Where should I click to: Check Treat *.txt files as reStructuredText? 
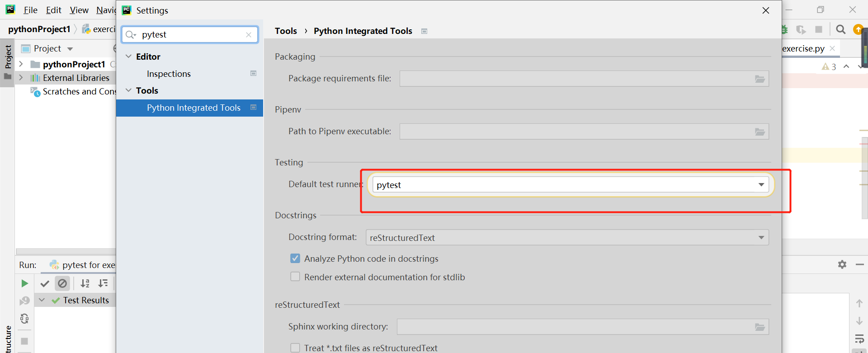coord(295,348)
